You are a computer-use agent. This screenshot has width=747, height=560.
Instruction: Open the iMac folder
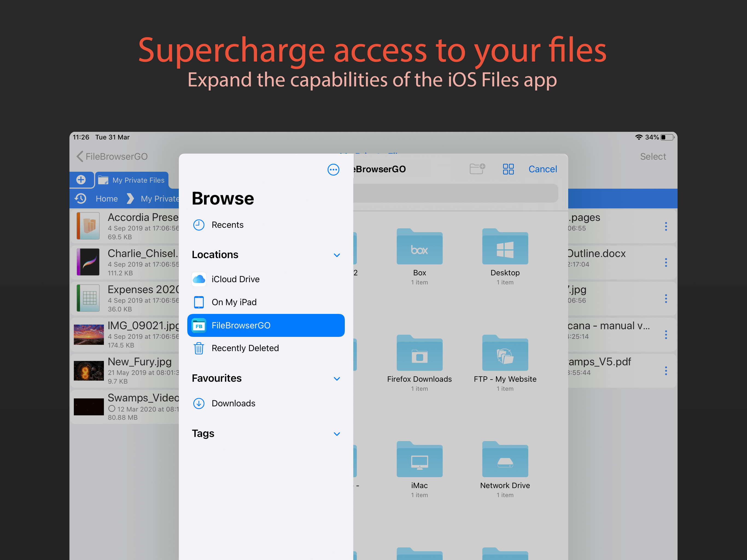click(419, 461)
